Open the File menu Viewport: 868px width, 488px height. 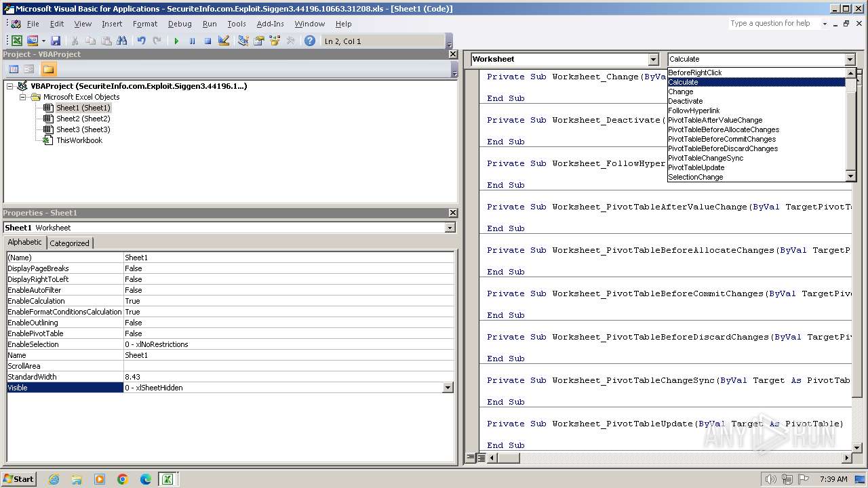(33, 24)
